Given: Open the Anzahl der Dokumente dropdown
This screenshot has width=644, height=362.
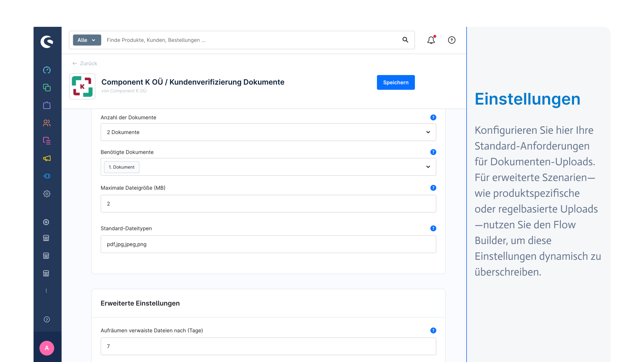Looking at the screenshot, I should coord(268,132).
